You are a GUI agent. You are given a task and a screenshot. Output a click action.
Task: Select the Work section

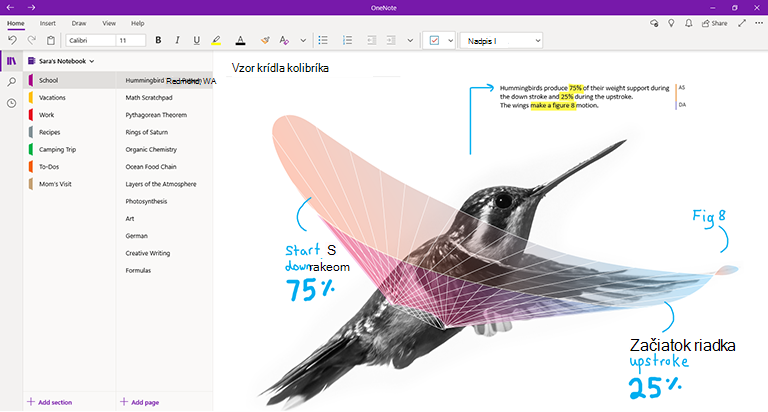click(70, 115)
